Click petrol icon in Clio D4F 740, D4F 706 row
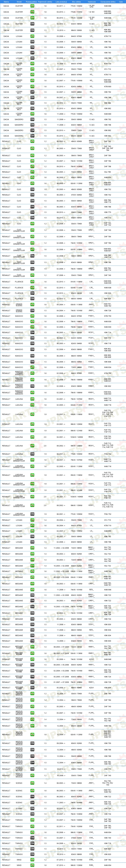Screen dimensions: 126x868 pyautogui.click(x=32, y=148)
